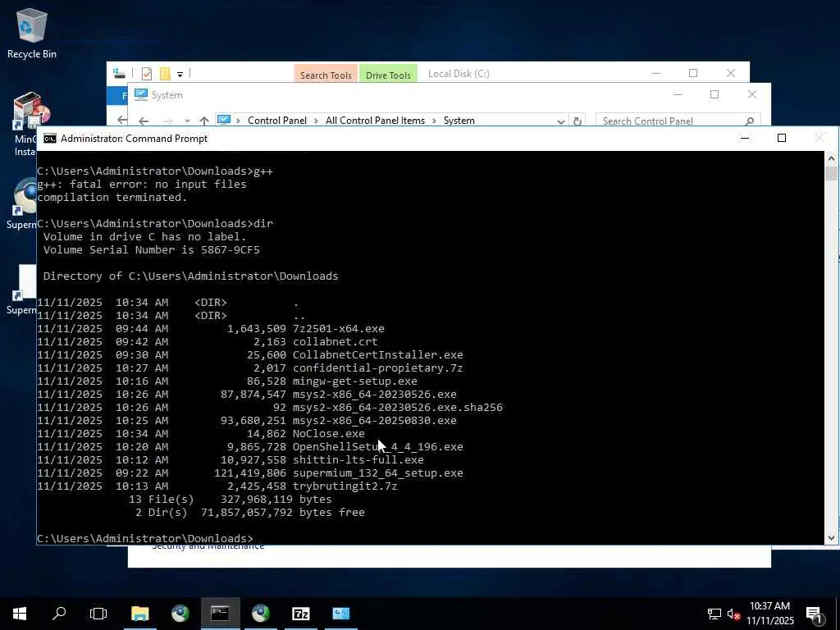Open Task View on the taskbar
Viewport: 840px width, 630px height.
pyautogui.click(x=98, y=614)
